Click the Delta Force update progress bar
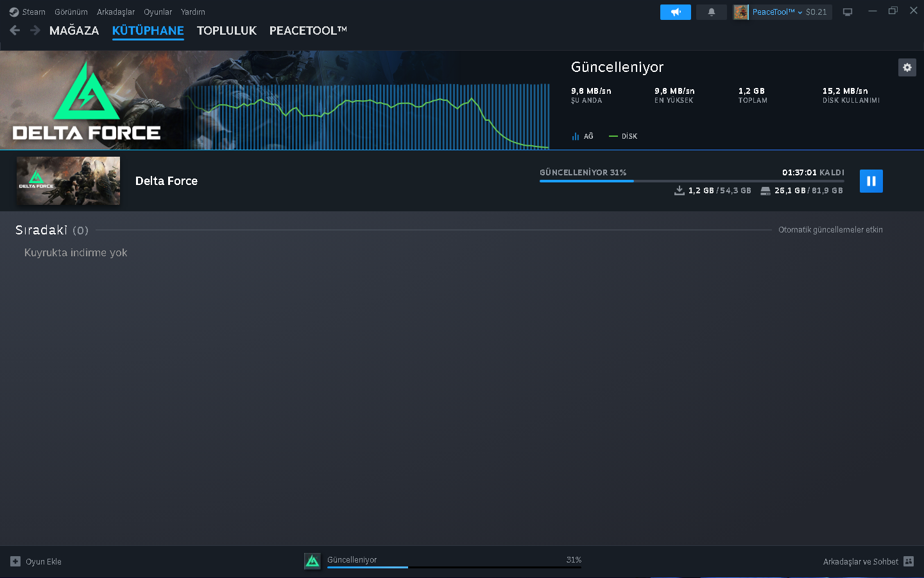The height and width of the screenshot is (578, 924). (692, 181)
